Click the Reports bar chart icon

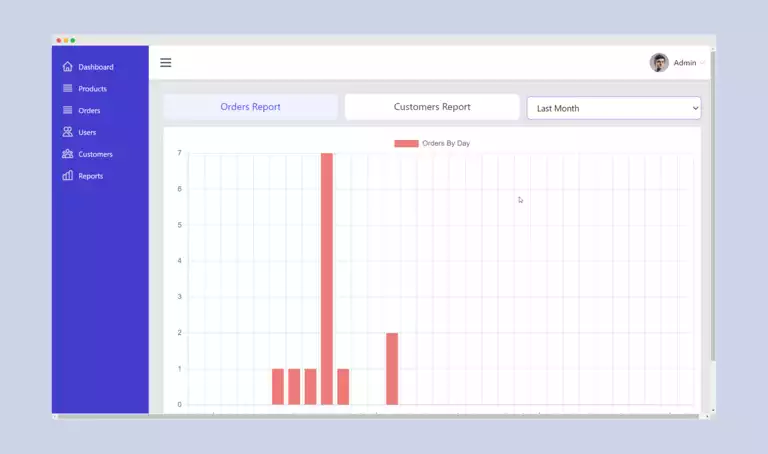[68, 175]
